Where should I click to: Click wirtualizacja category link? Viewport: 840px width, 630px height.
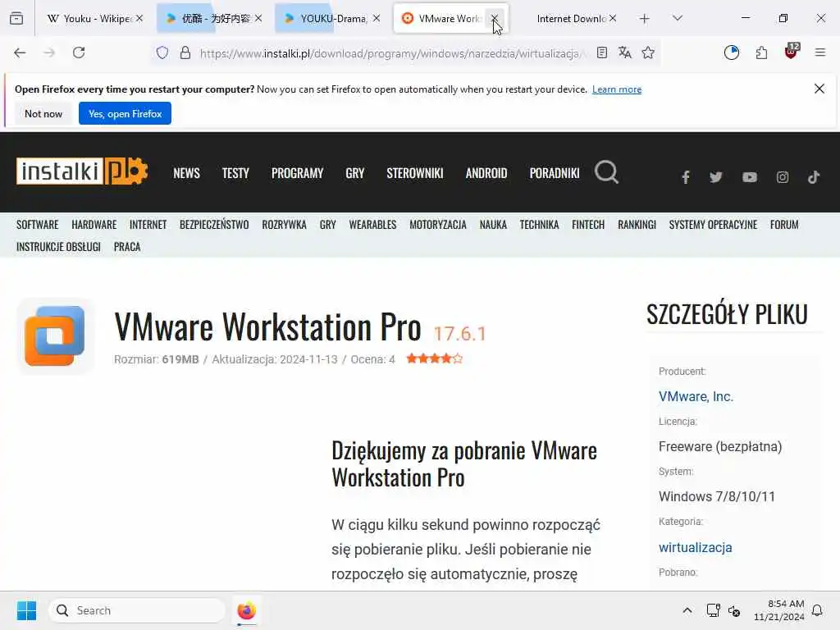coord(696,547)
